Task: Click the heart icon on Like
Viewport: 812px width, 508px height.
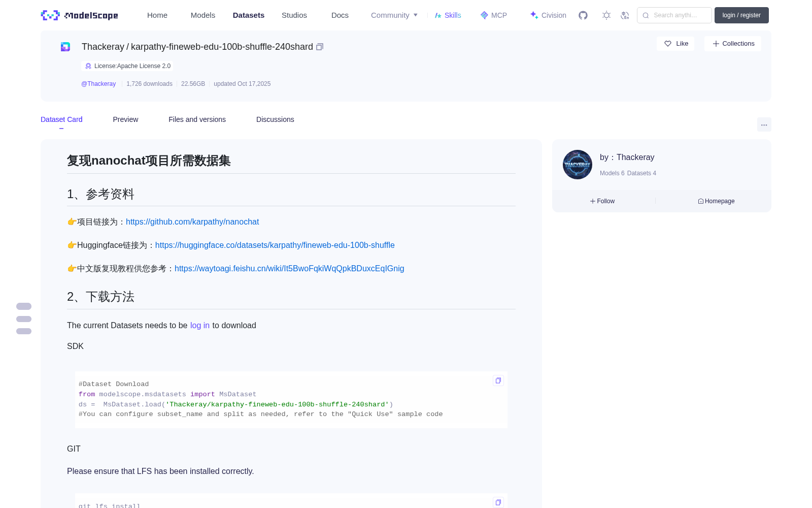Action: click(668, 44)
